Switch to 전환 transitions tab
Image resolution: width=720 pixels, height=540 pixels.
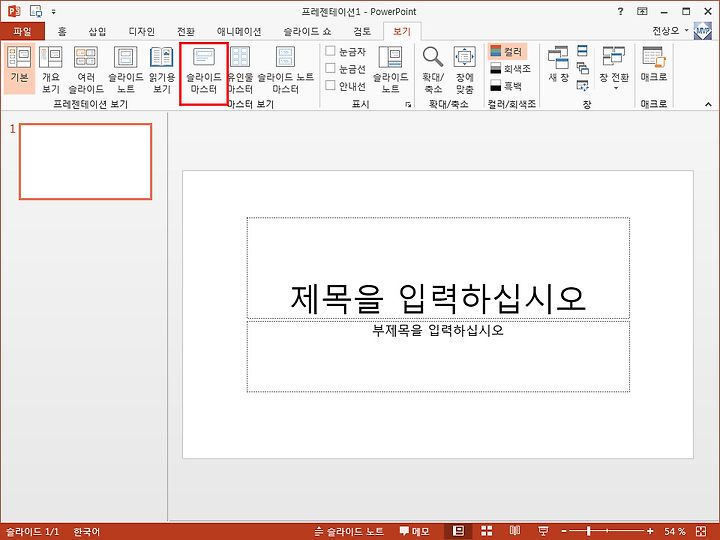[x=186, y=31]
